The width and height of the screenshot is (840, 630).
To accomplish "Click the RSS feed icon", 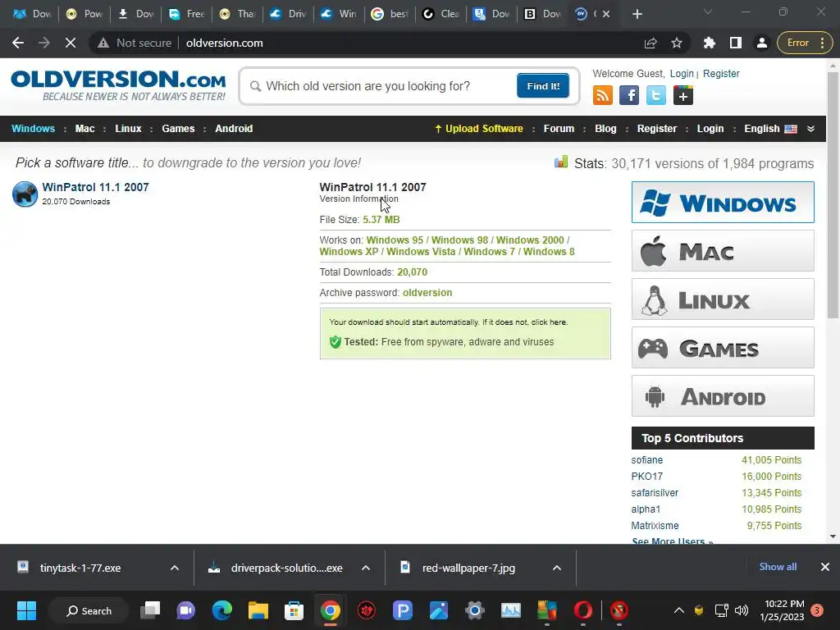I will point(603,95).
